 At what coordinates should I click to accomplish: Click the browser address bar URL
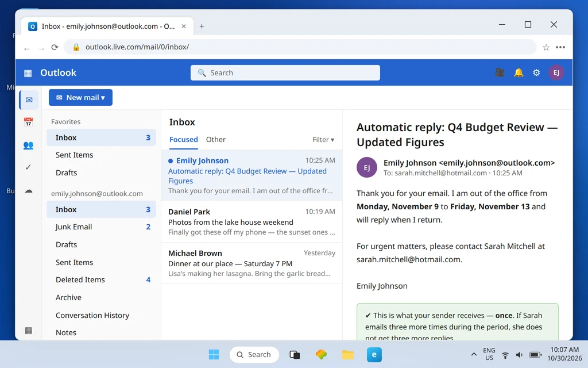[137, 47]
